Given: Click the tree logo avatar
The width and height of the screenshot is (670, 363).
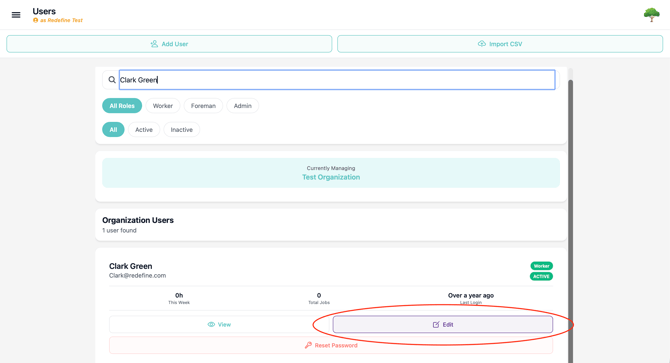Looking at the screenshot, I should click(x=651, y=15).
